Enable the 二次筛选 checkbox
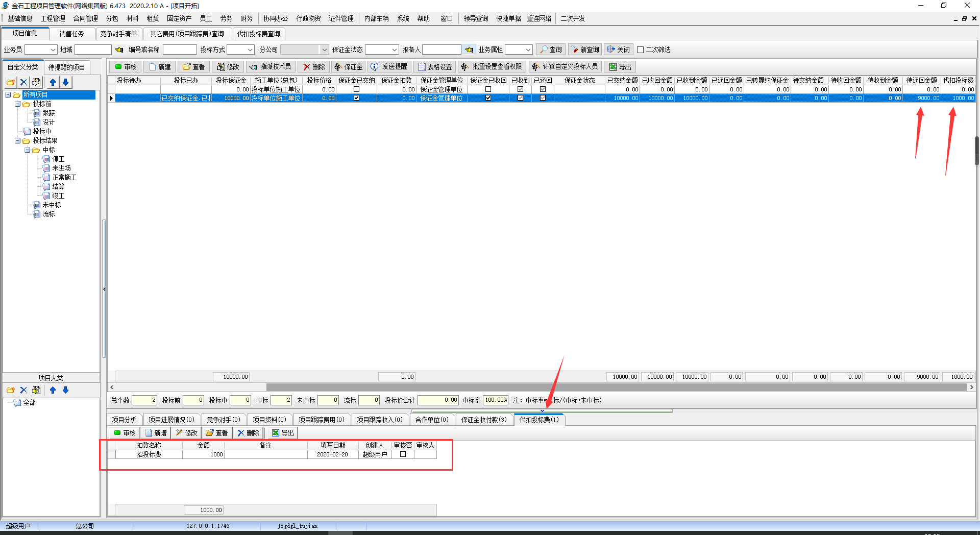 click(x=640, y=50)
